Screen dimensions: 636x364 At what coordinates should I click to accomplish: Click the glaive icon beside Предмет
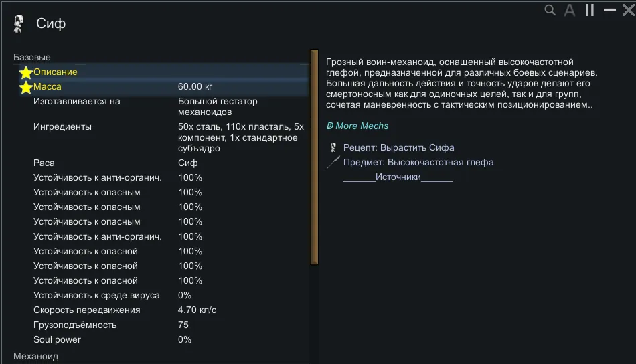click(x=333, y=162)
